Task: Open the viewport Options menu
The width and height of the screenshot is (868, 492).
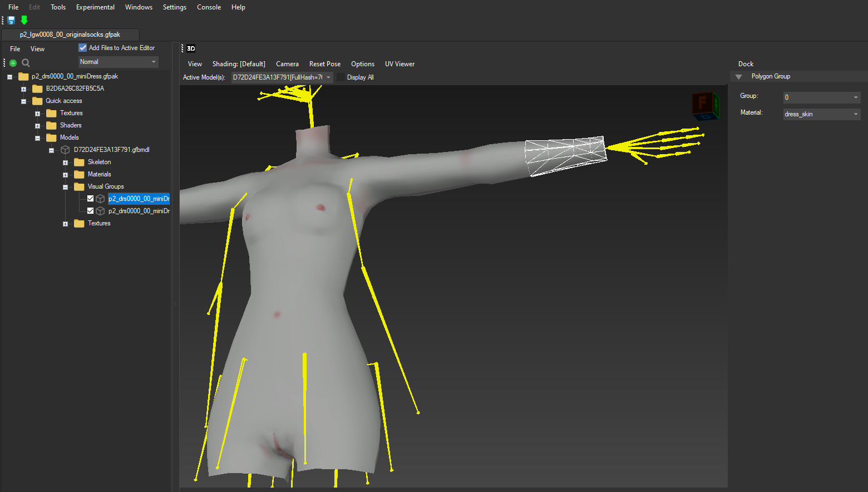Action: point(363,64)
